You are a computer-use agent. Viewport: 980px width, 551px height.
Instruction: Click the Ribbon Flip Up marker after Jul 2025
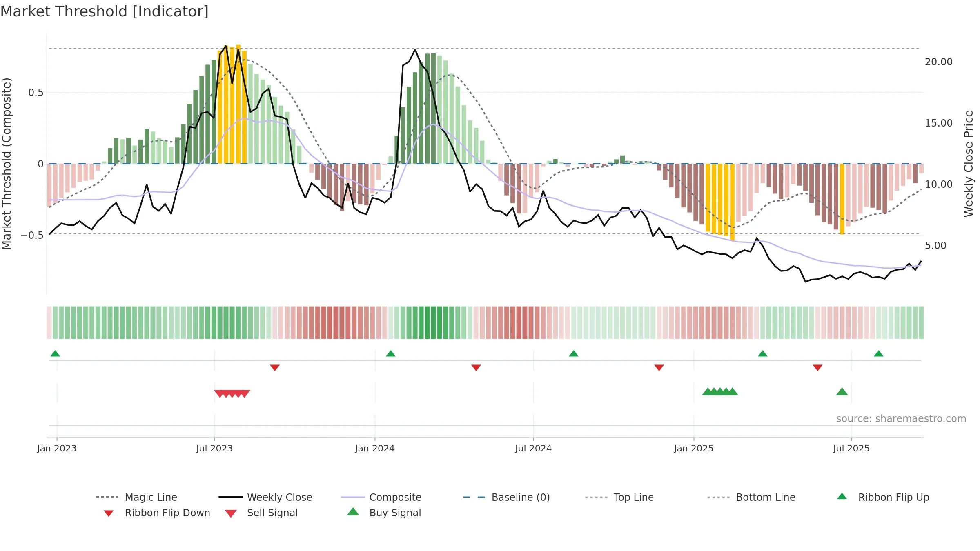(879, 353)
